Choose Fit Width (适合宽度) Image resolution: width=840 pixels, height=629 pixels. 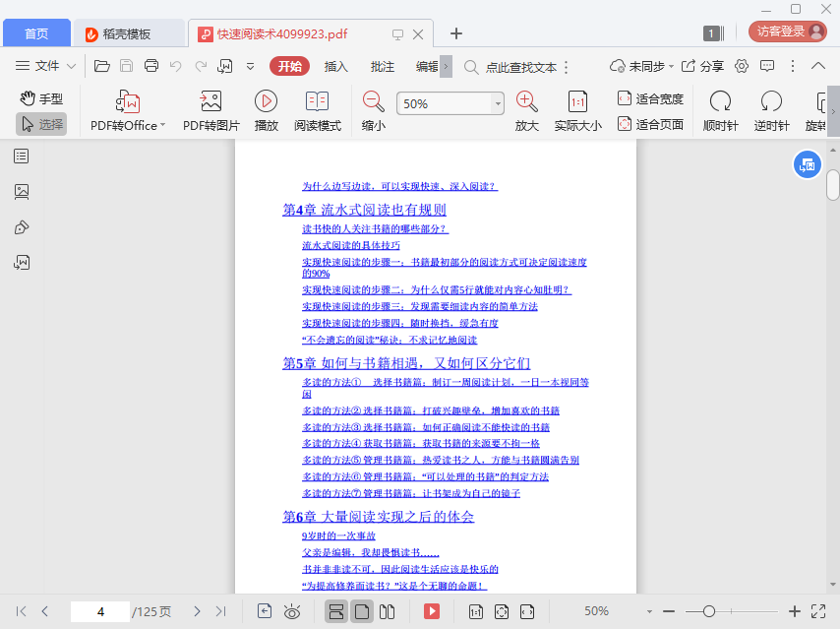650,98
